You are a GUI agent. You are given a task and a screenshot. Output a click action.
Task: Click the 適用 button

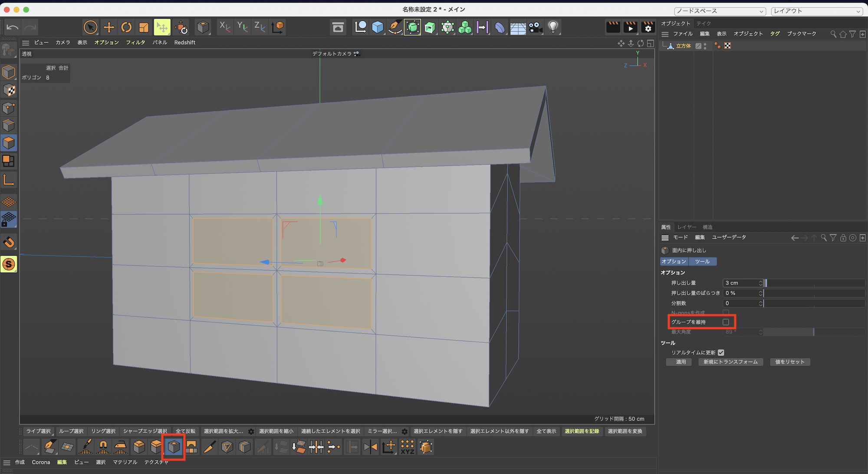point(681,362)
